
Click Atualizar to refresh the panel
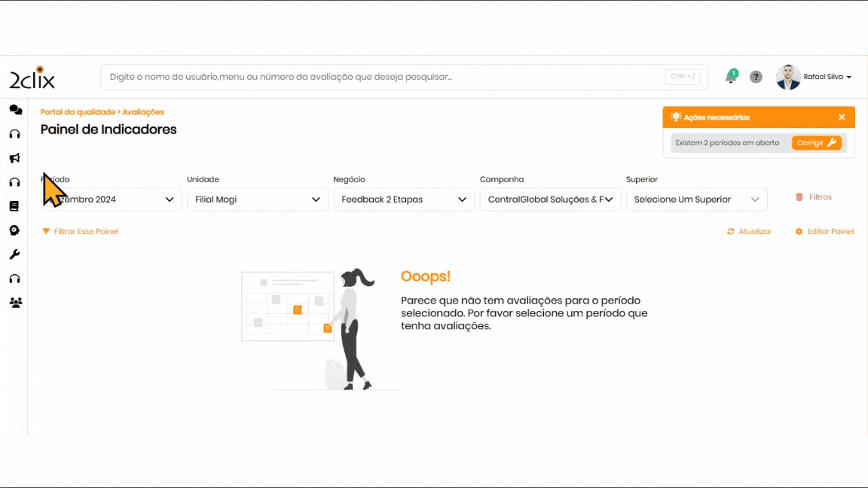tap(750, 232)
